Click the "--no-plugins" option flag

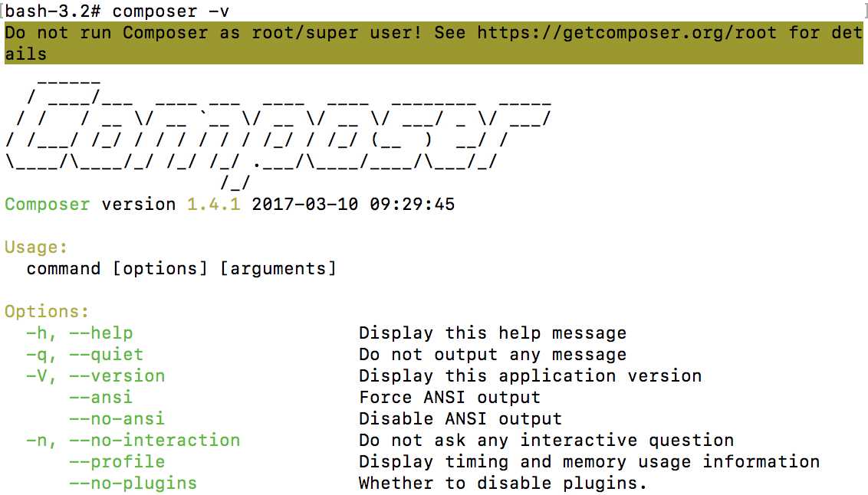coord(133,484)
